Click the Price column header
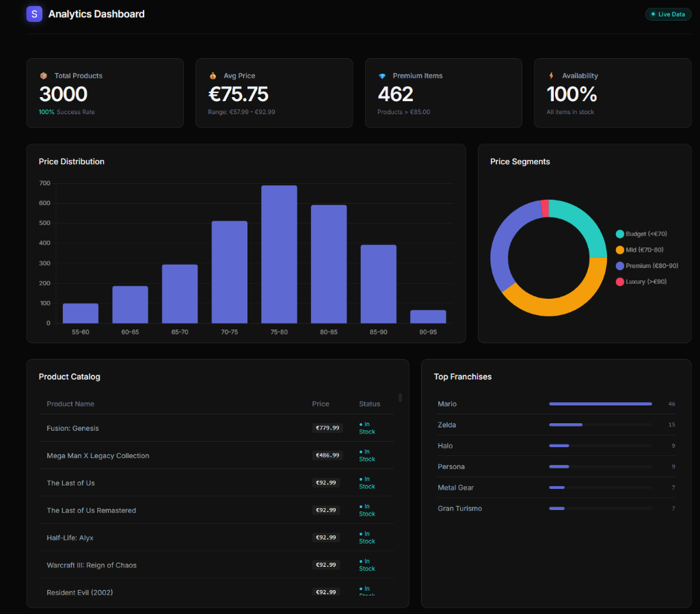The width and height of the screenshot is (700, 614). pyautogui.click(x=321, y=404)
